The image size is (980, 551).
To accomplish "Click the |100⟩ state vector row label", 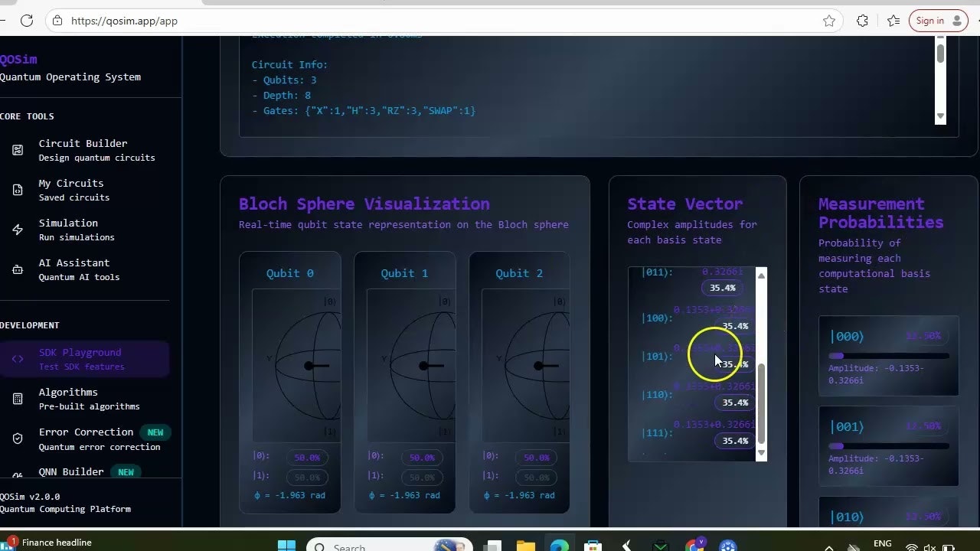I will (657, 318).
